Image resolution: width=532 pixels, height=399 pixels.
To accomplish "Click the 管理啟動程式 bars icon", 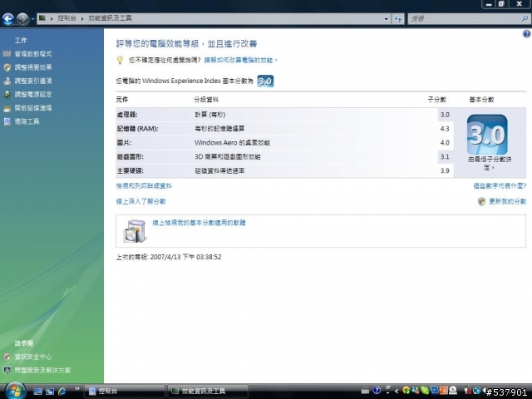I will pos(7,53).
